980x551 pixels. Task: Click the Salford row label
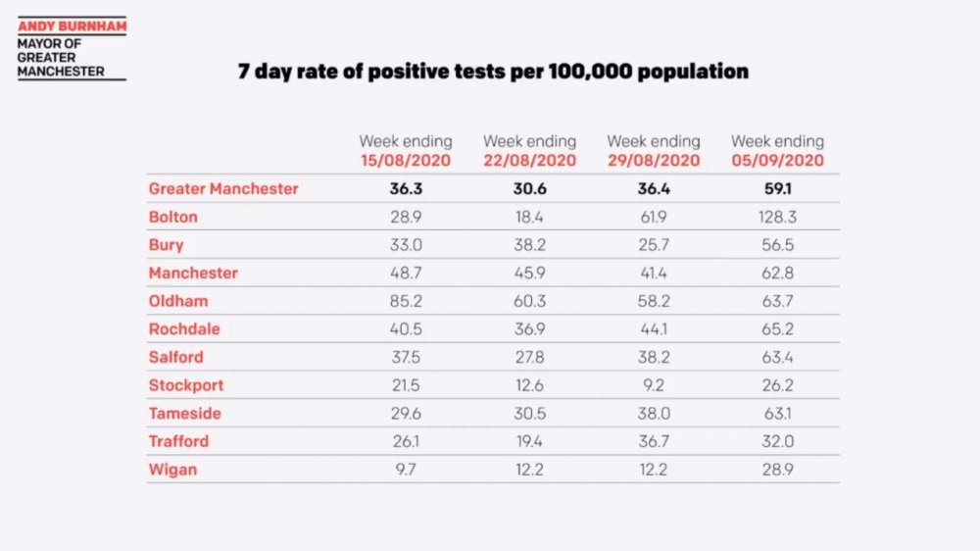[176, 357]
